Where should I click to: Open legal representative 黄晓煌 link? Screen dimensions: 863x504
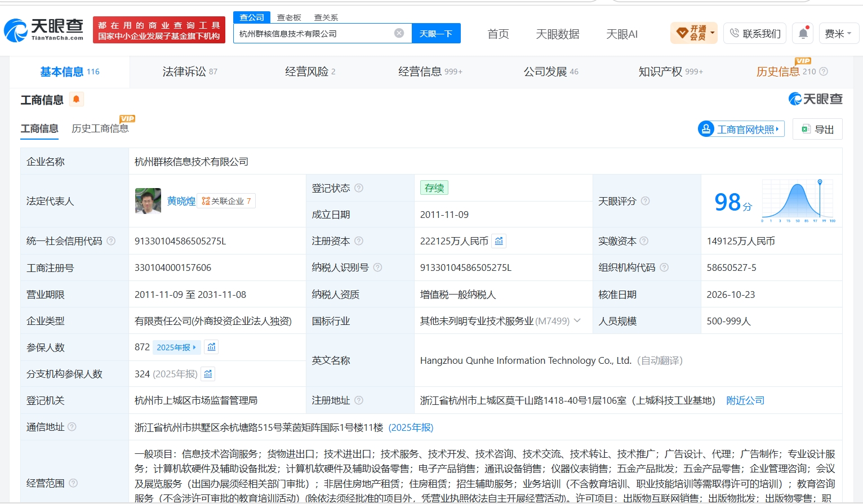(x=181, y=201)
